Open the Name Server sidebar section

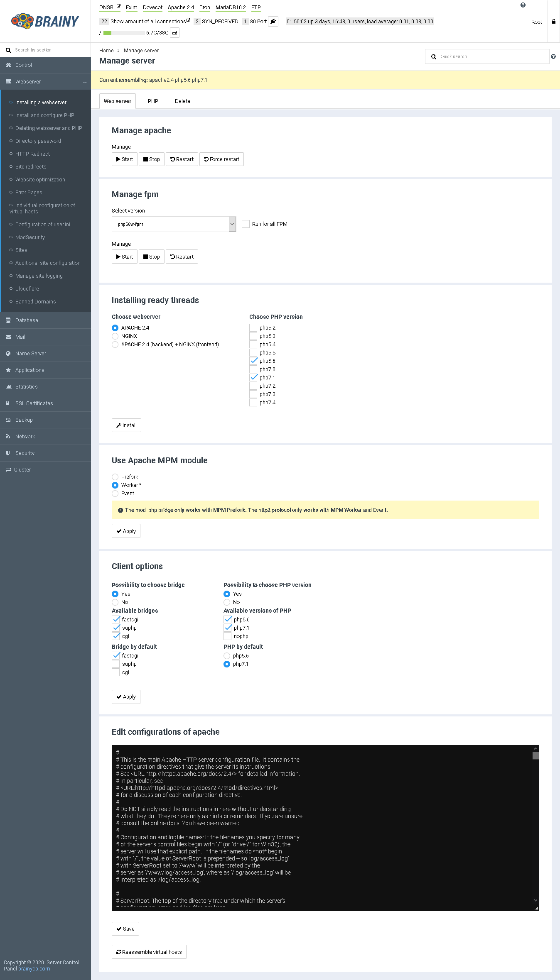pos(45,354)
